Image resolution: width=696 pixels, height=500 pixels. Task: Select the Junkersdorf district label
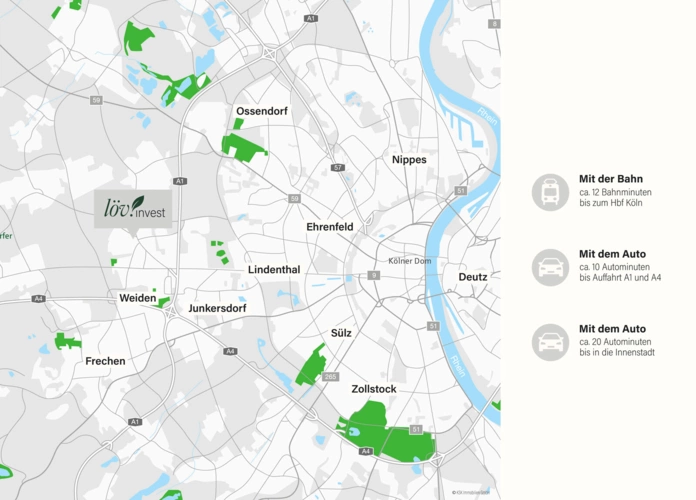click(217, 308)
